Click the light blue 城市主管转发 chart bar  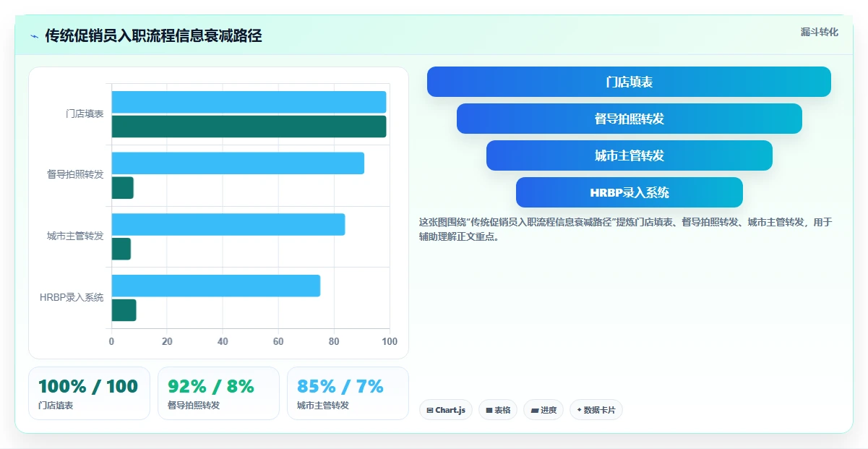click(228, 224)
